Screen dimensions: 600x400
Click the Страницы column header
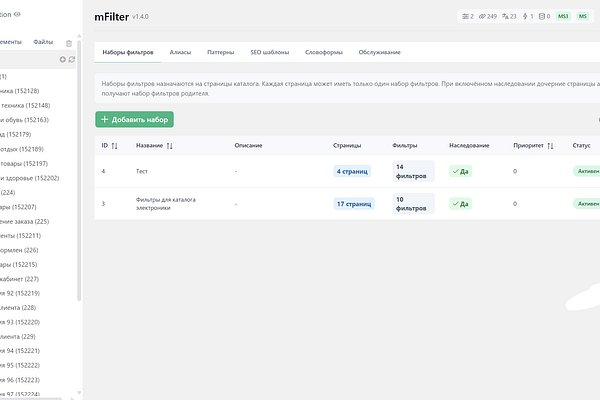click(x=347, y=145)
